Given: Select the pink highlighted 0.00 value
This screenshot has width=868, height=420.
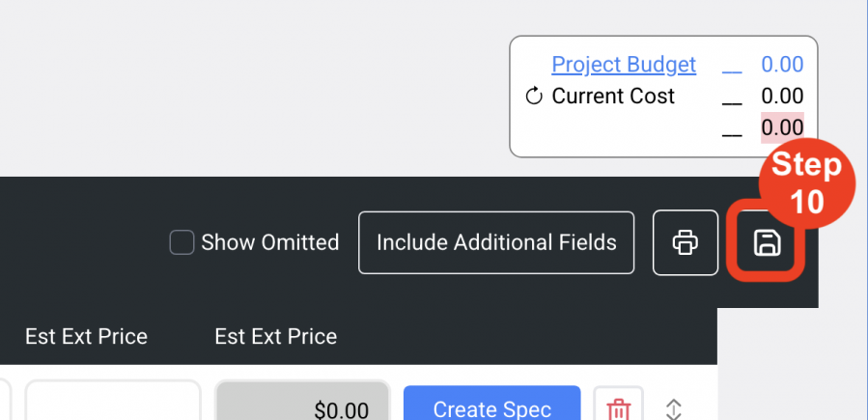Looking at the screenshot, I should click(x=782, y=127).
